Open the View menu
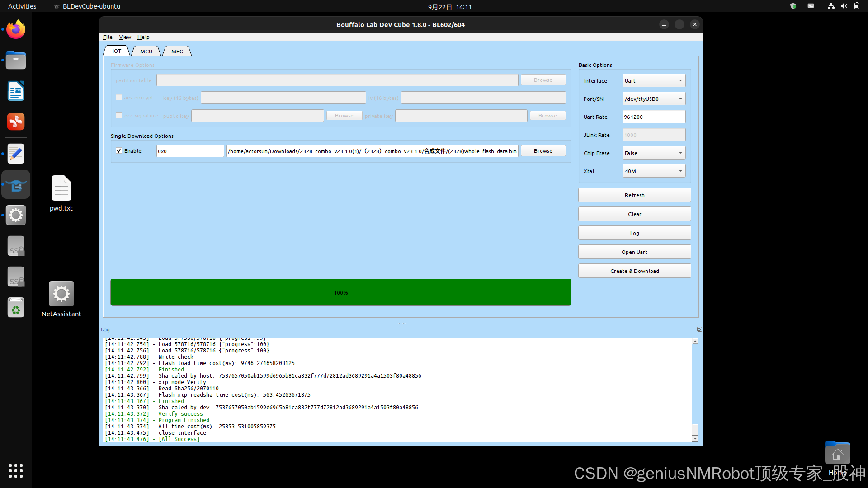The width and height of the screenshot is (868, 488). click(x=125, y=37)
